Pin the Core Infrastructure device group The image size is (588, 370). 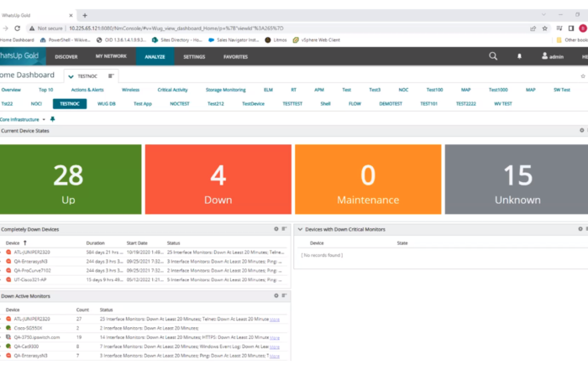(52, 119)
